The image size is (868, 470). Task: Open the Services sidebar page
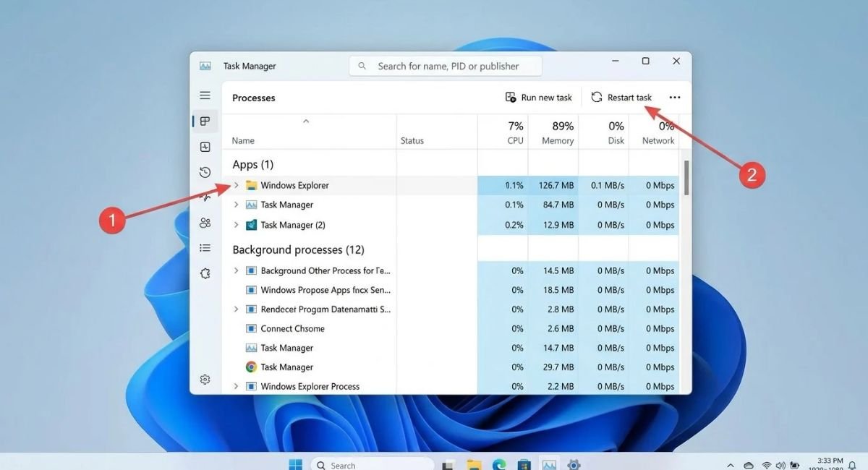coord(205,274)
